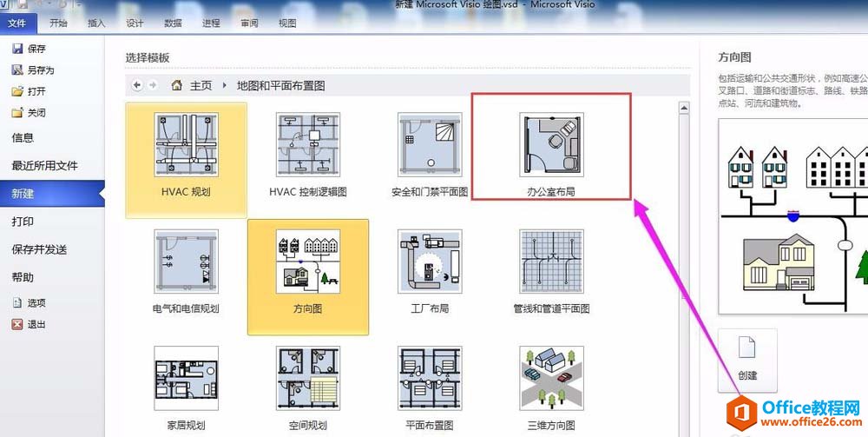Image resolution: width=868 pixels, height=437 pixels.
Task: Select the HVAC 控制逻辑图 template icon
Action: [x=308, y=145]
